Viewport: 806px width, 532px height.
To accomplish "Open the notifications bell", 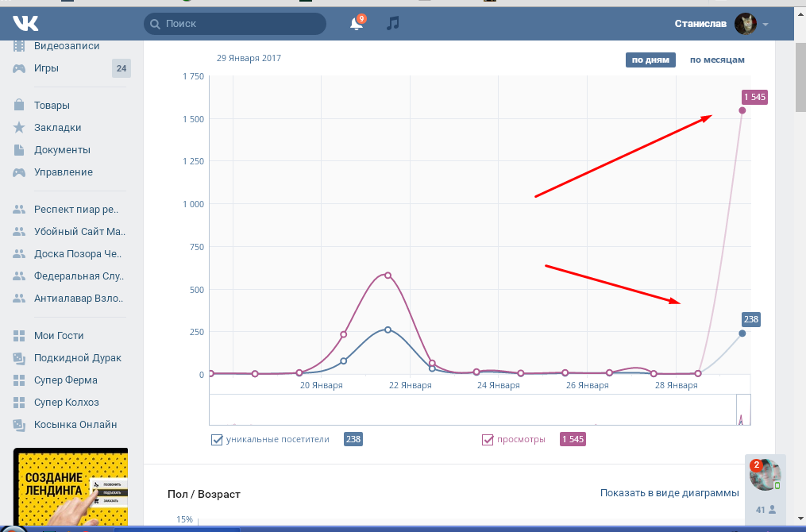I will coord(357,24).
